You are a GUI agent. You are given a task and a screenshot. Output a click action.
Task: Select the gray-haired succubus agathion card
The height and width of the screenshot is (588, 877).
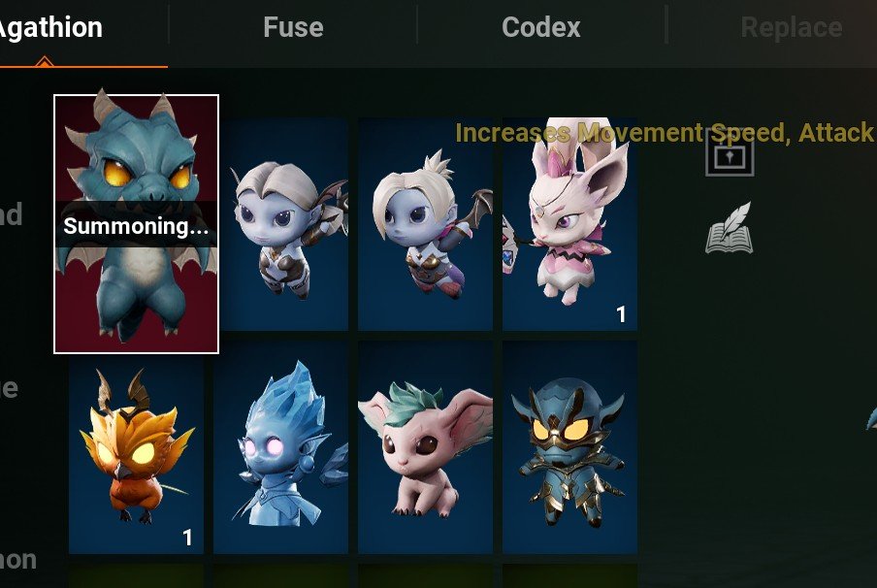click(x=283, y=224)
